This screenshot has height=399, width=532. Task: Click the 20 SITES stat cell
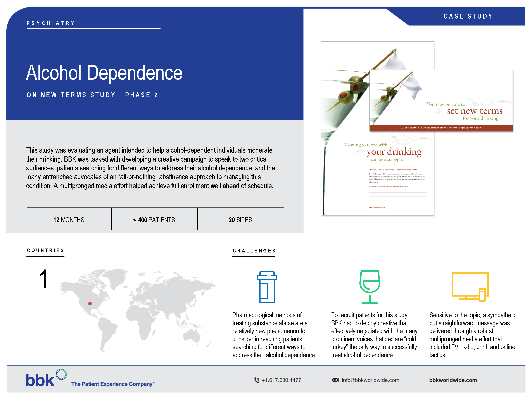[x=240, y=220]
